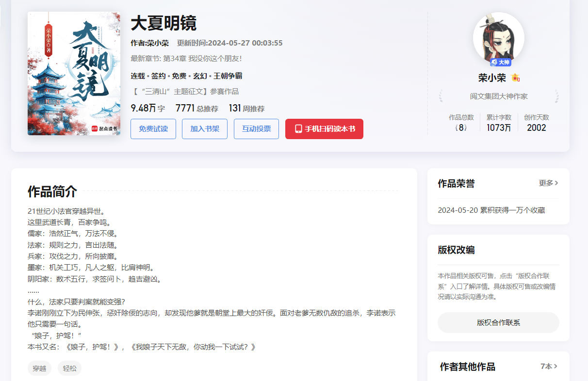
Task: Click update time 2024-05-27 00:03:55
Action: 245,43
